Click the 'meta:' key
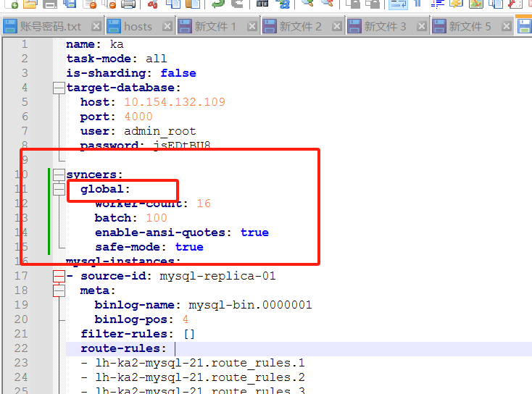 coord(98,290)
